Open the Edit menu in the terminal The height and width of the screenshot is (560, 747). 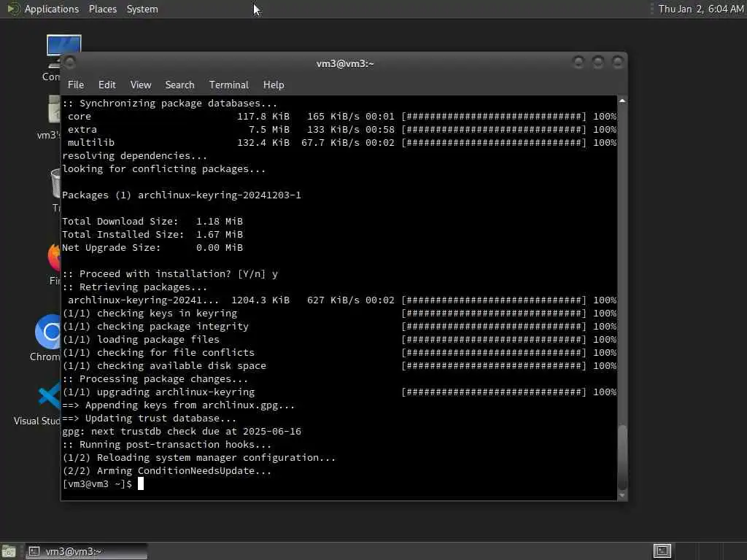pyautogui.click(x=107, y=85)
